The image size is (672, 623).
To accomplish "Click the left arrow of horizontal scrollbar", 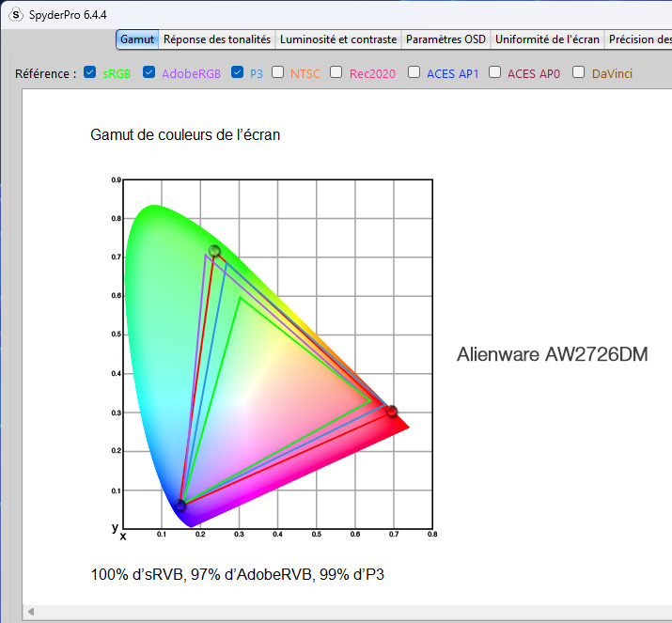I will 31,612.
